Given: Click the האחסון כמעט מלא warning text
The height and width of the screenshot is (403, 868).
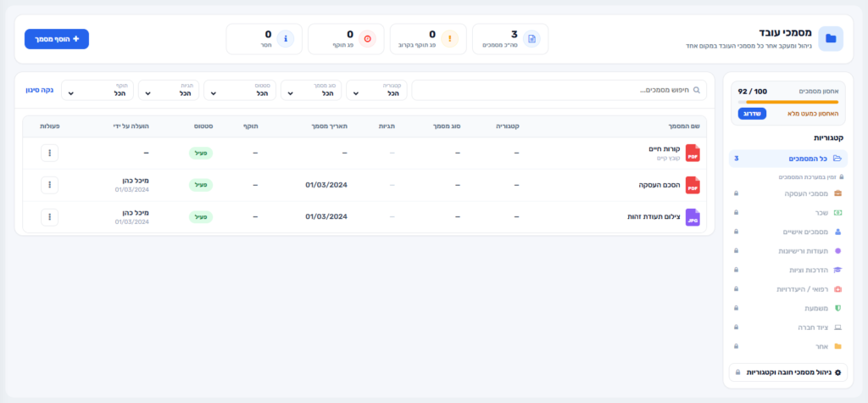Looking at the screenshot, I should [x=813, y=114].
